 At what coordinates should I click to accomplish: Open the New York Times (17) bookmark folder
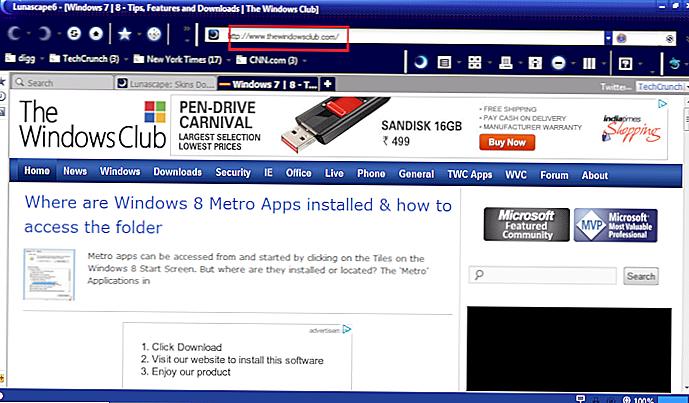point(178,58)
